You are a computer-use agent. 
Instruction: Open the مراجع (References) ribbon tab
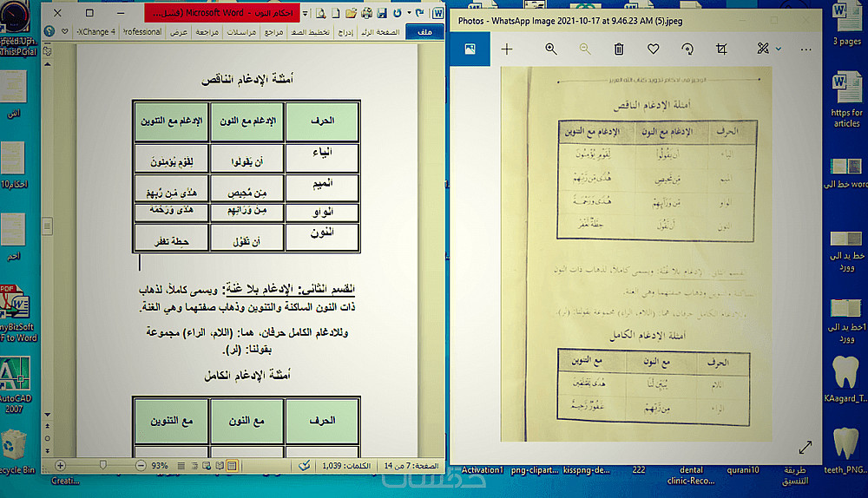coord(273,32)
